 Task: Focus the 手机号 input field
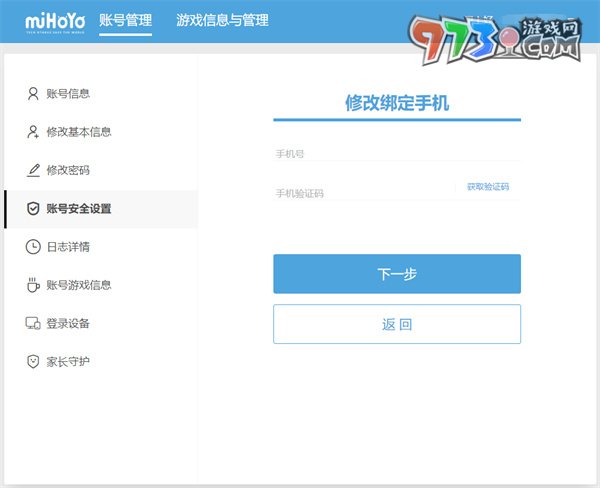[397, 154]
